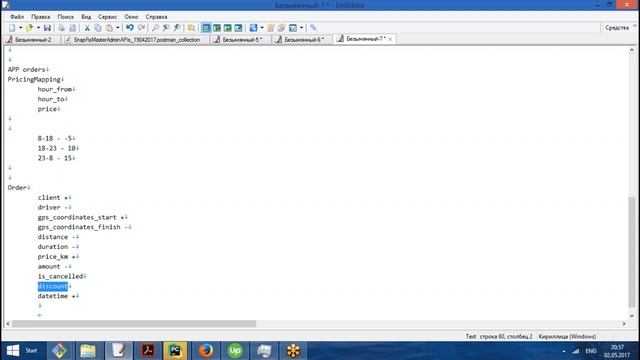Undo the last change with the blue arrow
Image resolution: width=640 pixels, height=360 pixels.
point(130,28)
